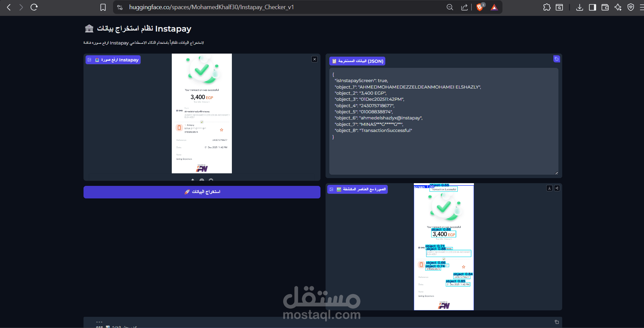Click the uploaded Instapay receipt image
644x328 pixels.
point(202,113)
